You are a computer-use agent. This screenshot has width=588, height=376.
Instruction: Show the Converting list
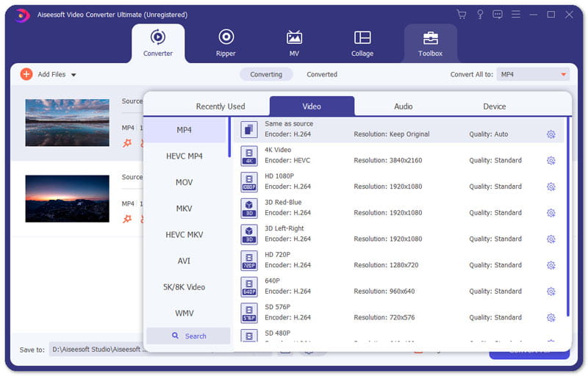[266, 74]
